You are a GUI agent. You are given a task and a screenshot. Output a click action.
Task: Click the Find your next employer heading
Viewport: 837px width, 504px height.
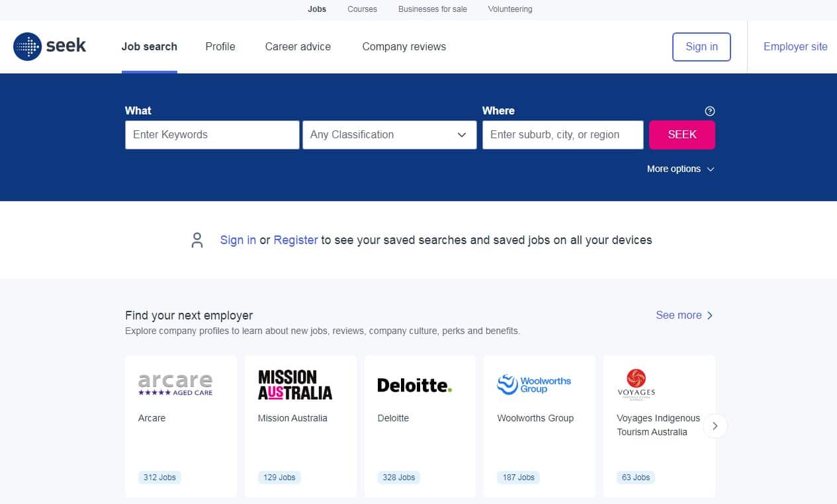[x=189, y=315]
